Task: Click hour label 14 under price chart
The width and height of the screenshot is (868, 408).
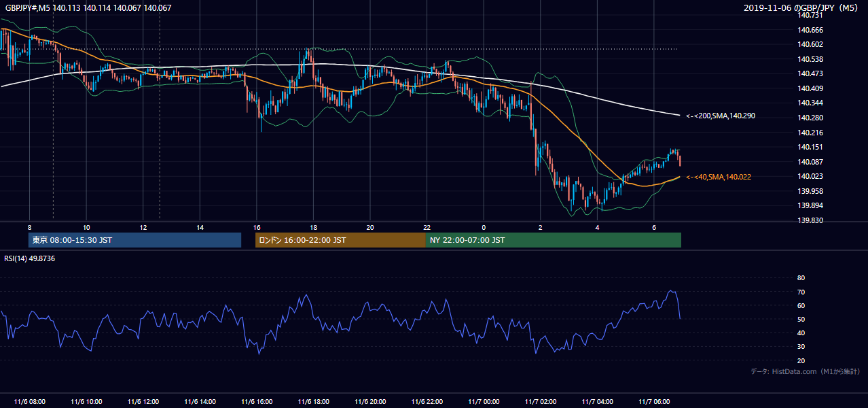Action: pos(200,227)
